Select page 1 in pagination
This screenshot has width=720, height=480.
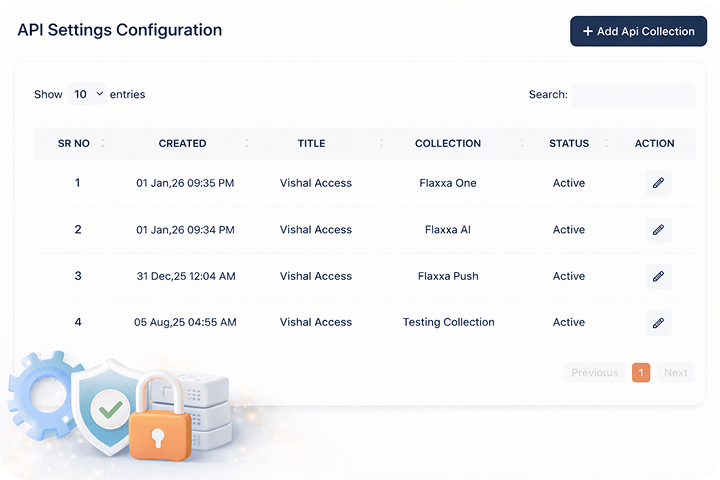641,373
